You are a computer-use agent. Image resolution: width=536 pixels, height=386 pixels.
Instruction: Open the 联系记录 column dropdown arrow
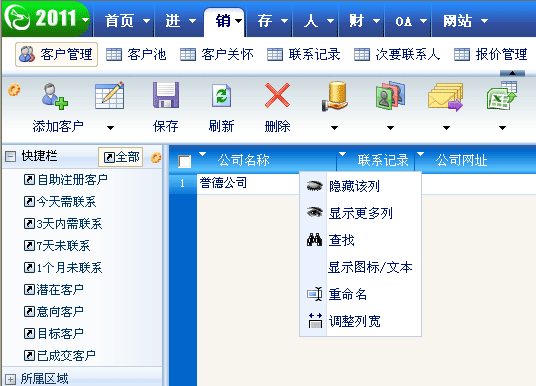pyautogui.click(x=342, y=154)
